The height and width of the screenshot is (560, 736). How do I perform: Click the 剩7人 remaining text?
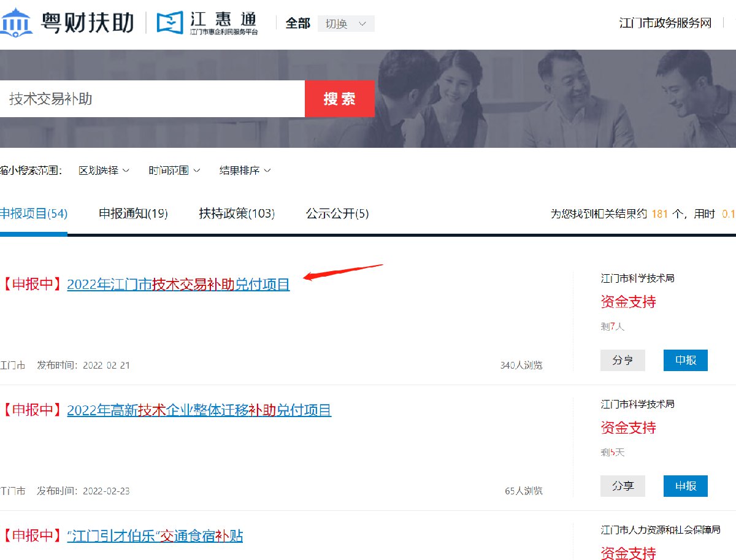pyautogui.click(x=612, y=327)
